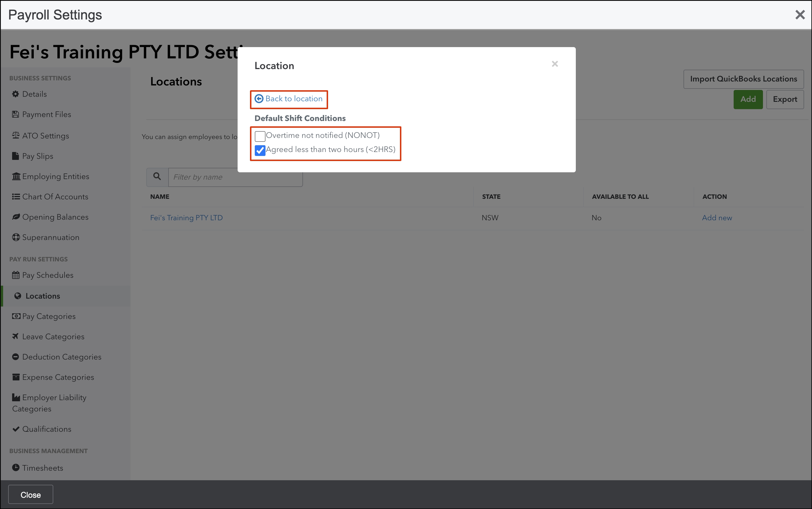The image size is (812, 509).
Task: Open Pay Categories in sidebar
Action: click(49, 316)
